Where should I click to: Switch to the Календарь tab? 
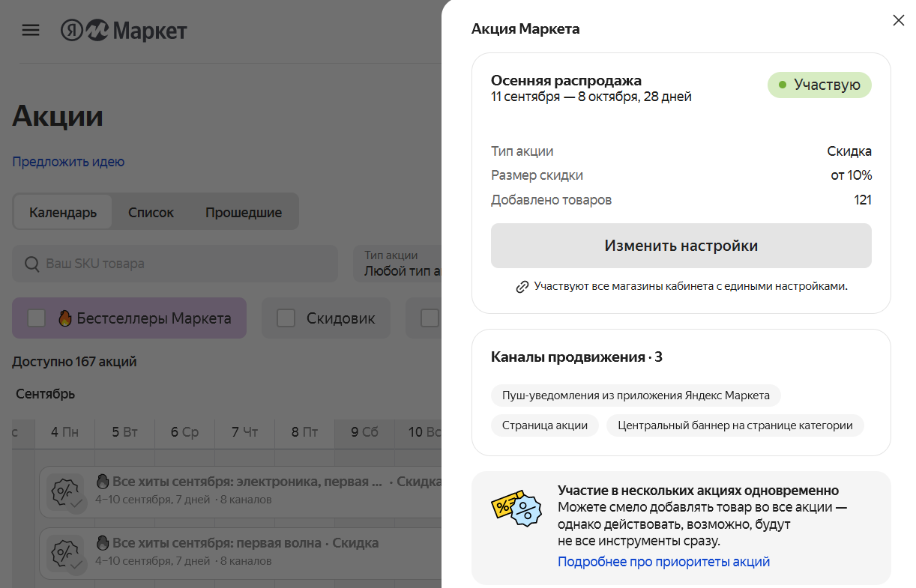tap(63, 212)
